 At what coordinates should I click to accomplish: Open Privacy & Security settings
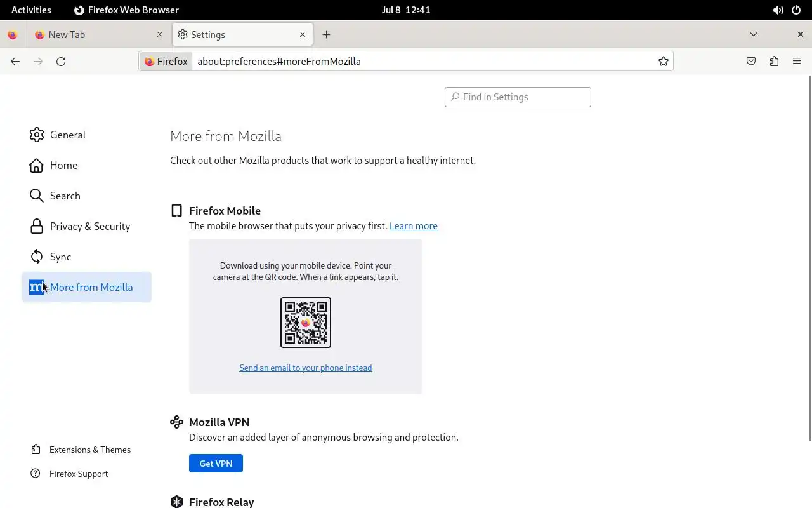click(87, 226)
